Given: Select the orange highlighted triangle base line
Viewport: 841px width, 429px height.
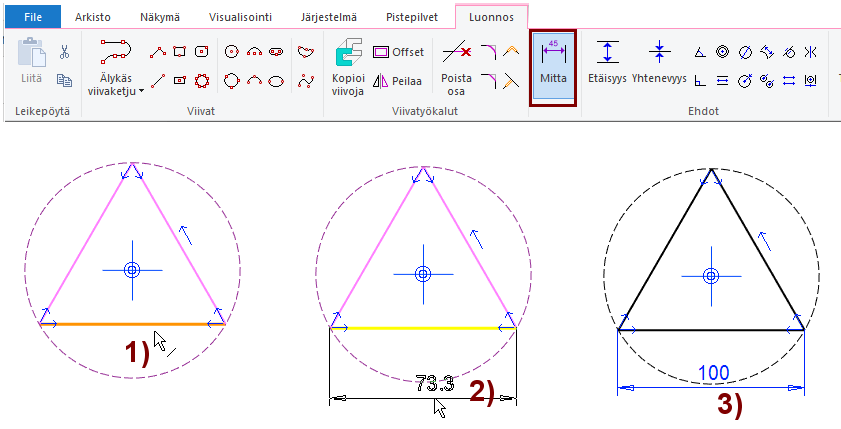Looking at the screenshot, I should (132, 324).
